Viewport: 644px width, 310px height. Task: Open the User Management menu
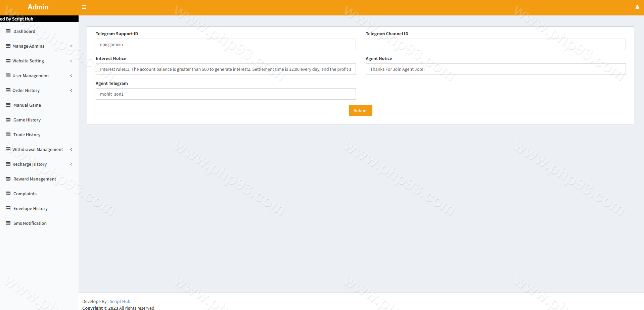pyautogui.click(x=31, y=75)
